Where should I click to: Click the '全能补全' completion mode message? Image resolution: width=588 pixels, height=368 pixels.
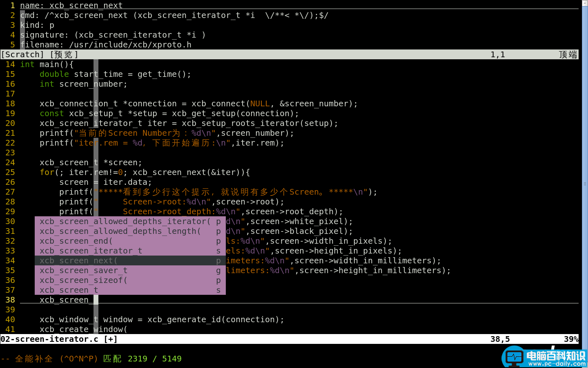tap(34, 359)
